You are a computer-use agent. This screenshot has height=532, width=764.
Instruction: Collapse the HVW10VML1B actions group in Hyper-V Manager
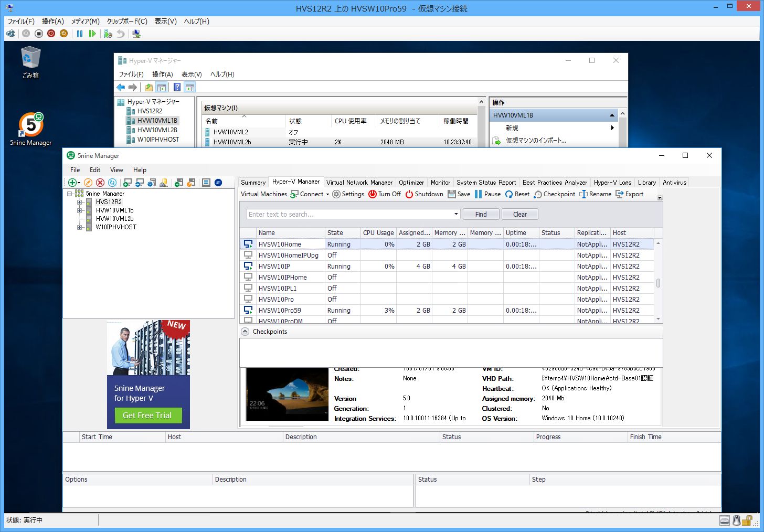(x=612, y=115)
